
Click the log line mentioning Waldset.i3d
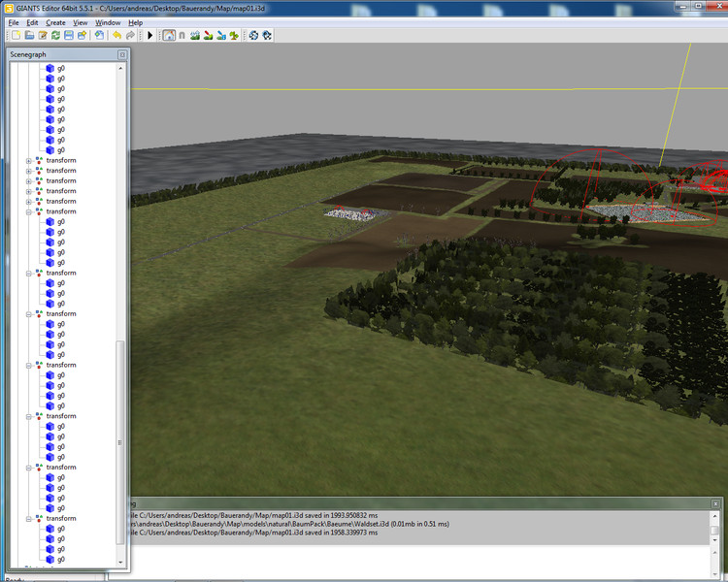click(289, 524)
